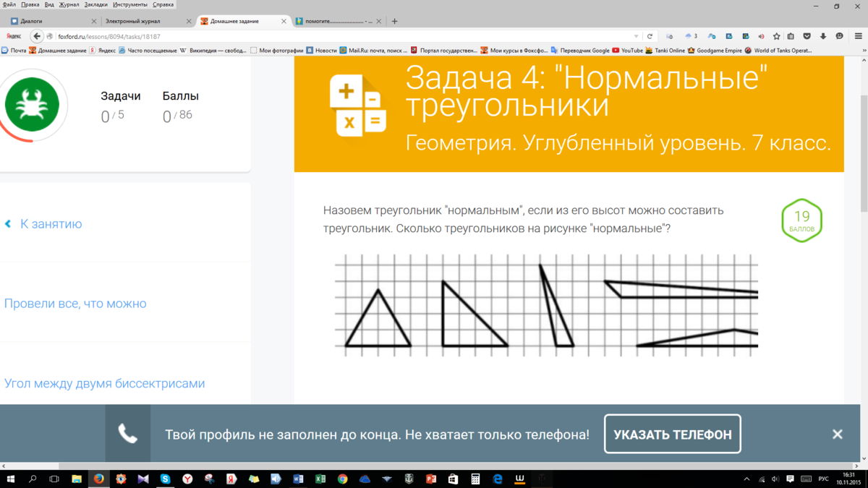The width and height of the screenshot is (868, 488).
Task: Open the address bar history dropdown arrow
Action: click(x=637, y=36)
